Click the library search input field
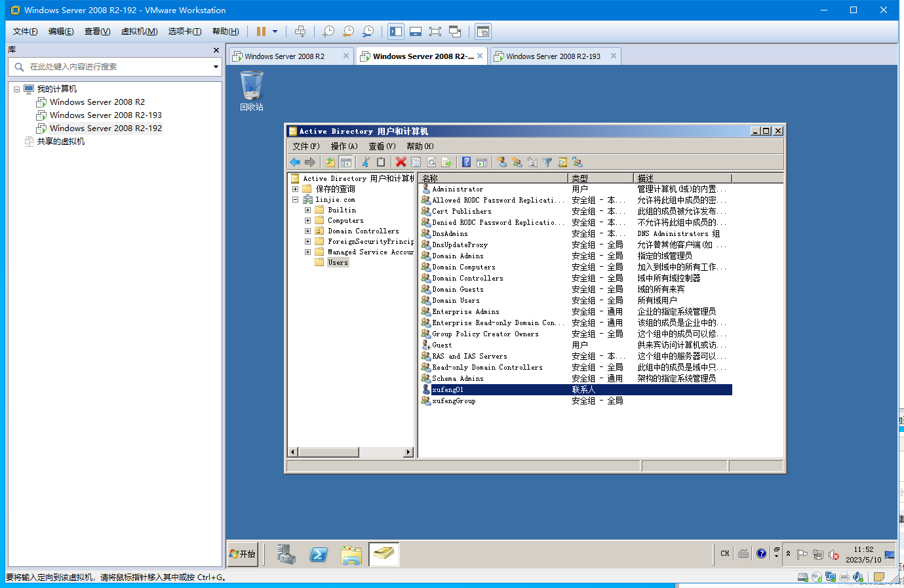The image size is (904, 588). pos(115,67)
